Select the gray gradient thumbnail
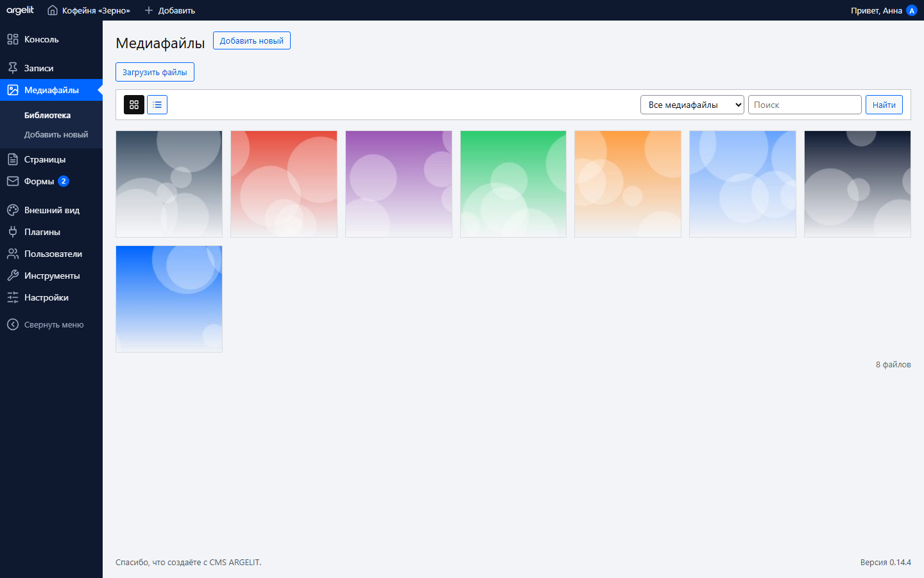Viewport: 924px width, 578px height. tap(169, 184)
